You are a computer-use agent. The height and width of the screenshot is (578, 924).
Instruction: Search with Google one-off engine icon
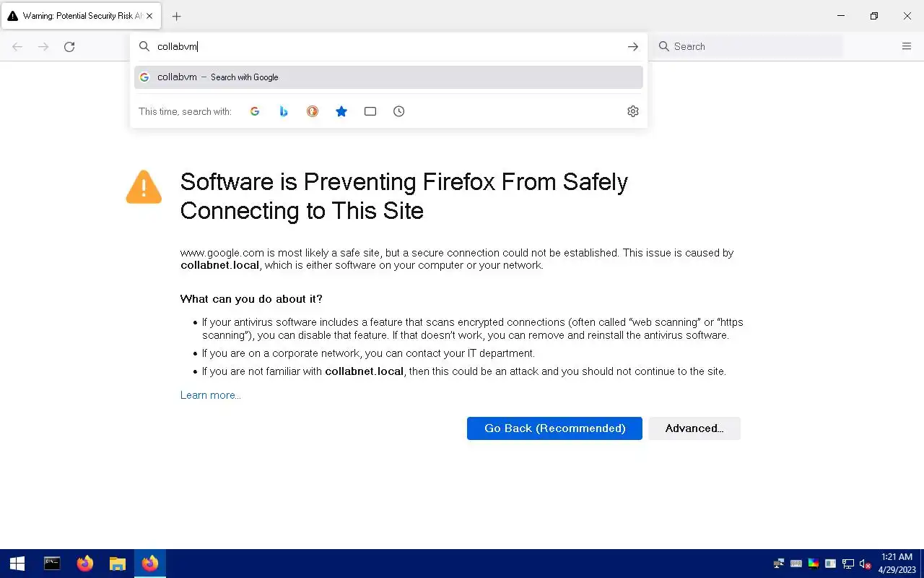click(255, 111)
